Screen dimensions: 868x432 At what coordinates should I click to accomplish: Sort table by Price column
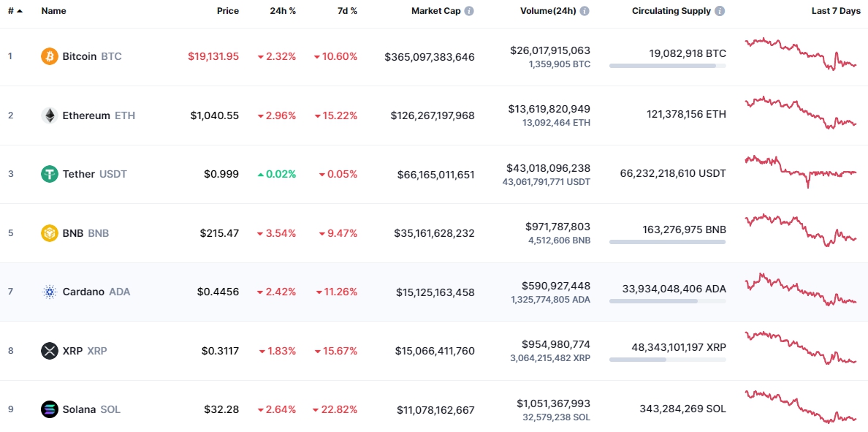(228, 11)
